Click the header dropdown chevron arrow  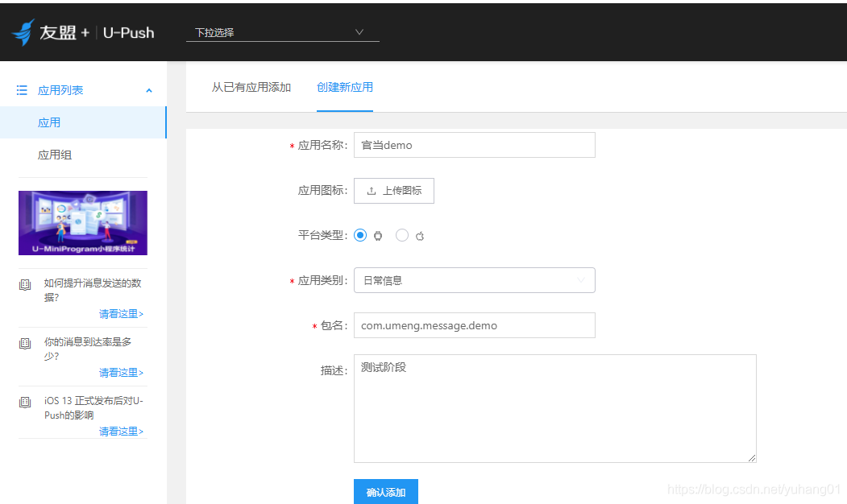pyautogui.click(x=359, y=32)
